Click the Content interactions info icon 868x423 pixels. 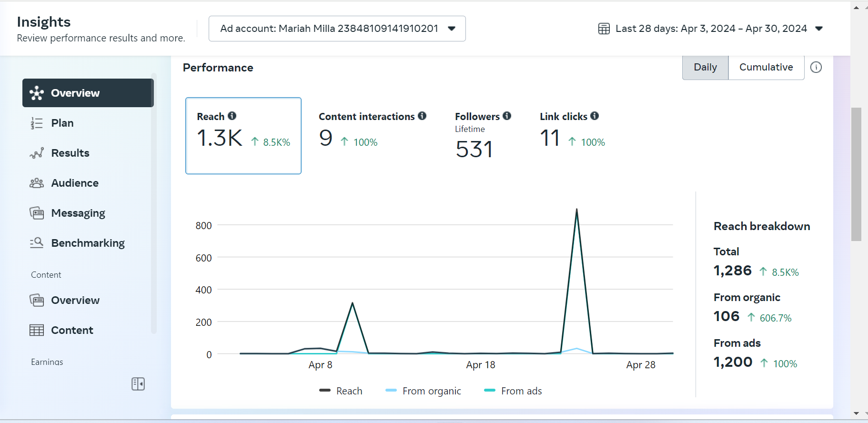click(422, 116)
